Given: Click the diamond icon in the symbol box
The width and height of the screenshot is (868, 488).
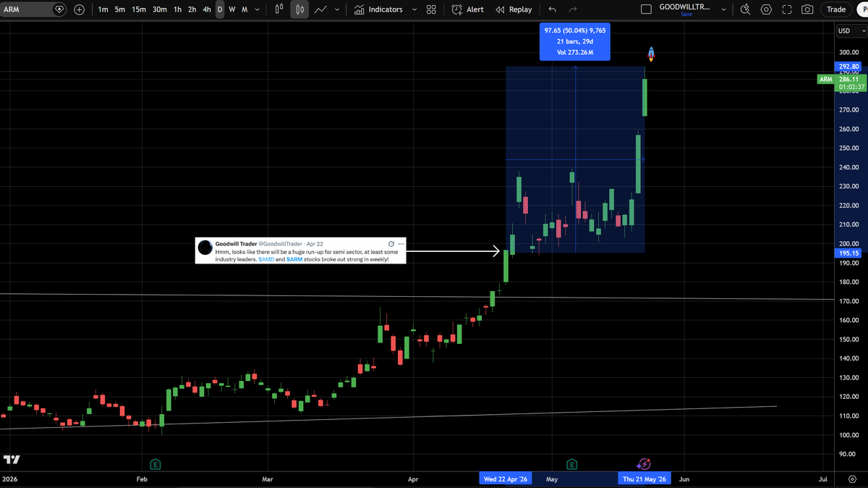Looking at the screenshot, I should coord(59,9).
